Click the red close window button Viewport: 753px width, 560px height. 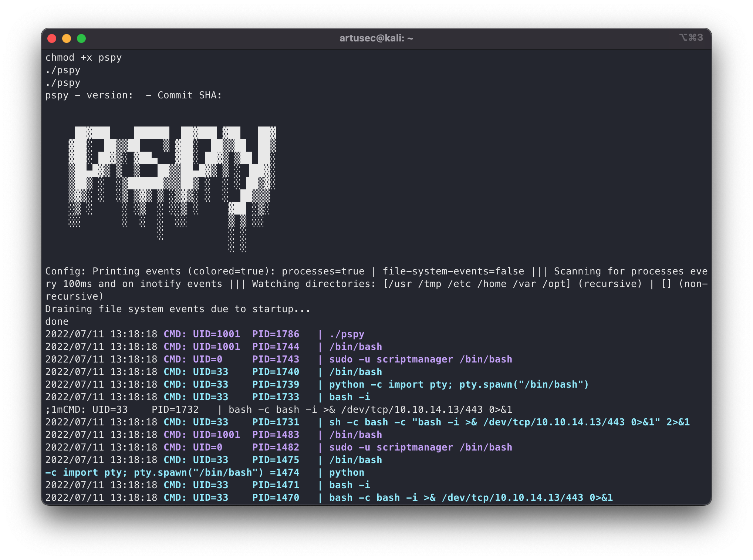pyautogui.click(x=52, y=38)
